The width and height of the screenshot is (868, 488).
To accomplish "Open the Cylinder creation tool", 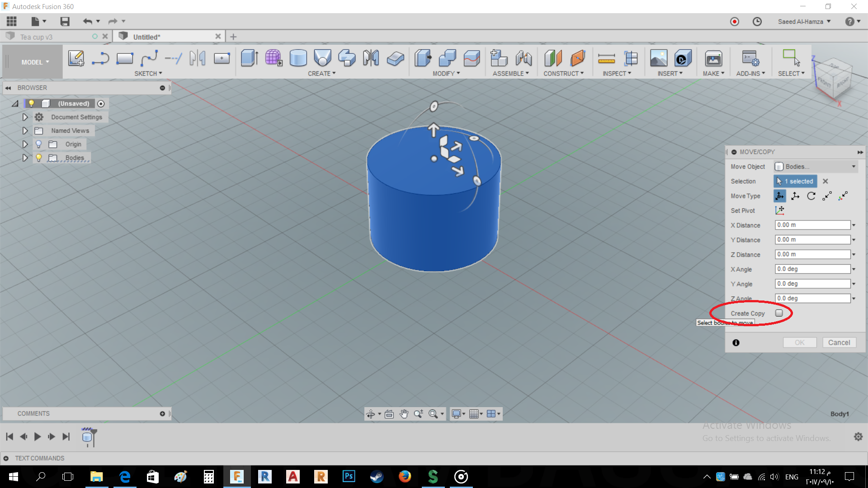I will tap(298, 59).
